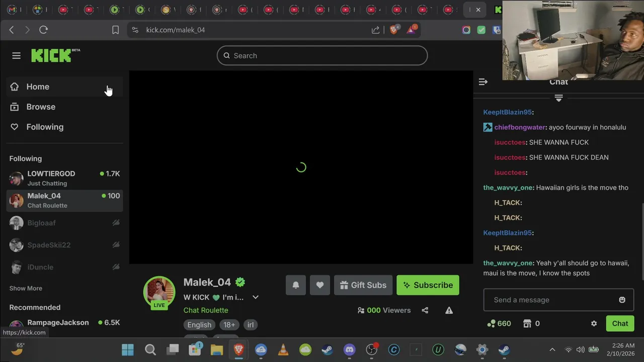
Task: Click the Subscribe button
Action: 428,285
